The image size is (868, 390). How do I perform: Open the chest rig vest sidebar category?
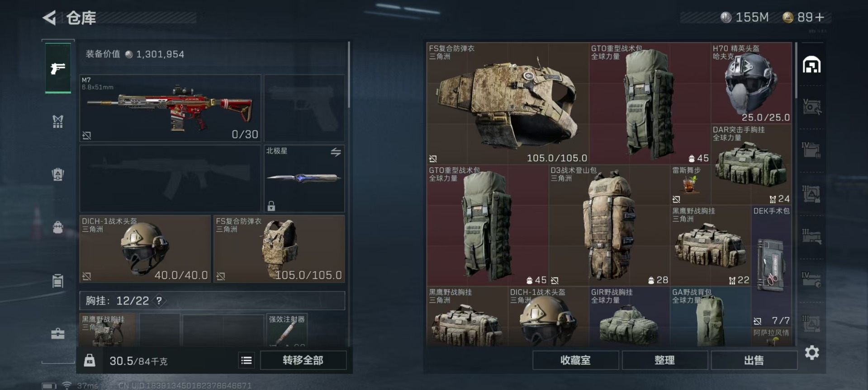(x=58, y=121)
